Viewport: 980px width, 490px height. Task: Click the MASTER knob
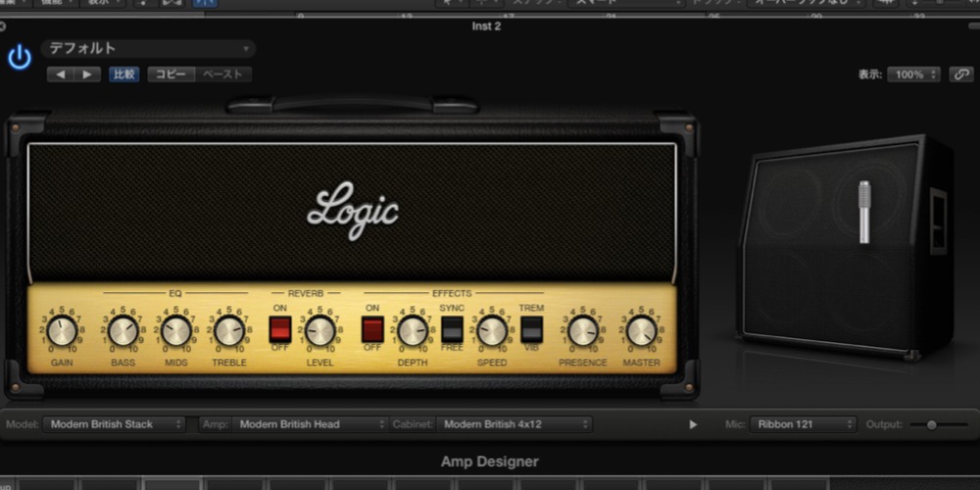click(642, 330)
